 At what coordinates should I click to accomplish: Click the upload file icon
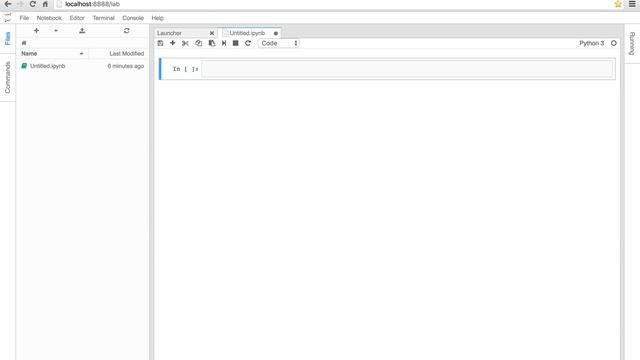(82, 31)
